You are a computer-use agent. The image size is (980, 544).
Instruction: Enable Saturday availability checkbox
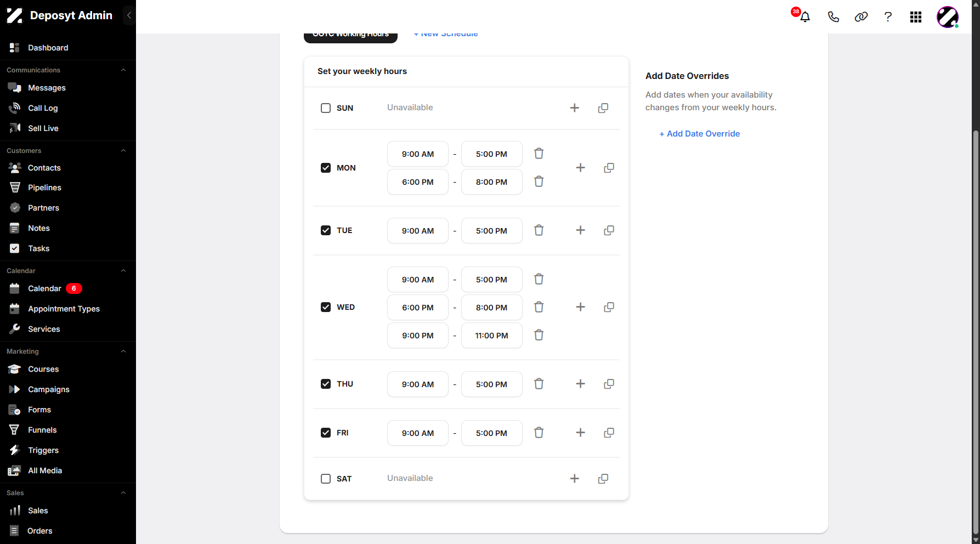[326, 479]
